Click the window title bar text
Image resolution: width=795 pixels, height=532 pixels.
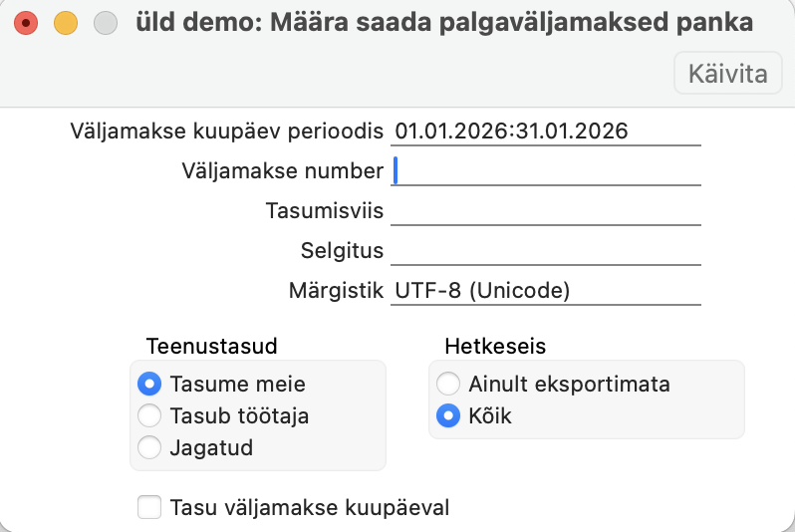tap(444, 23)
